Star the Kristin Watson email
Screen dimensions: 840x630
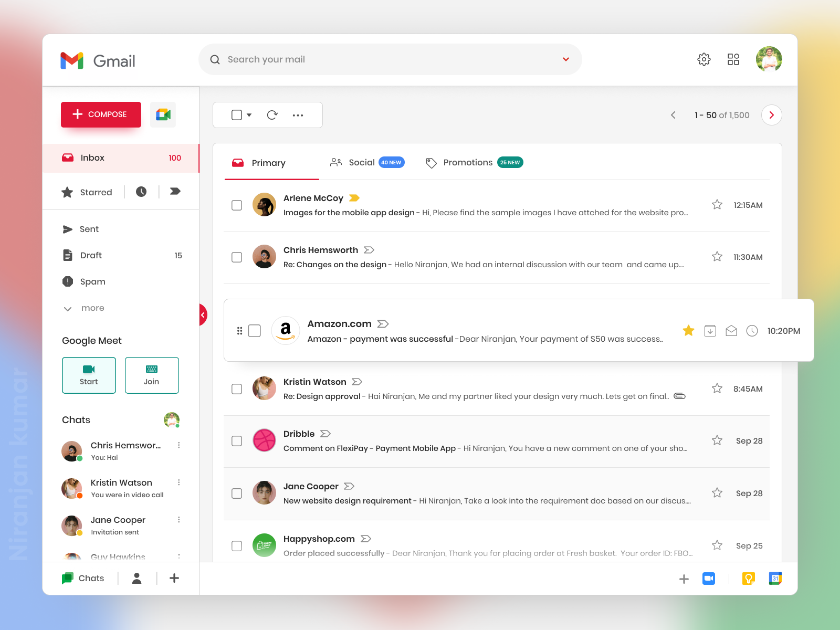point(717,388)
